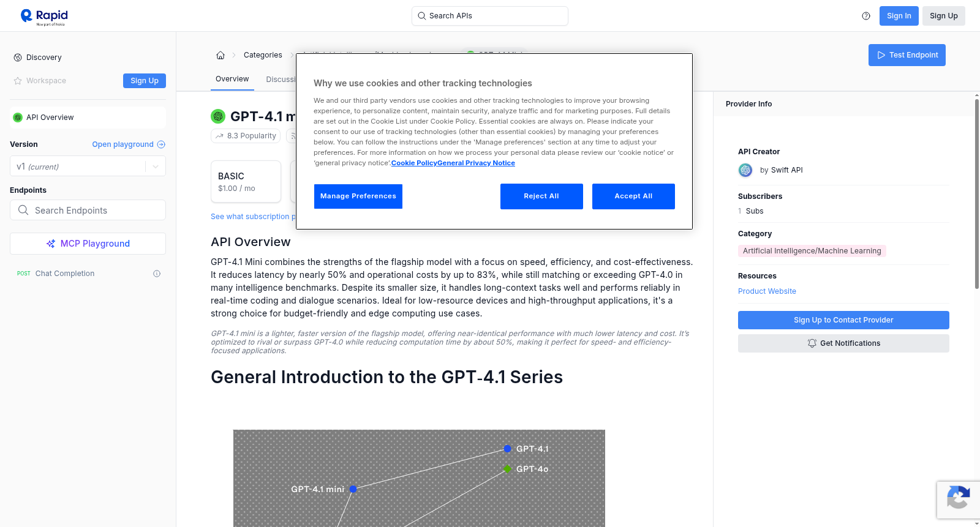Open the v1 (current) version dropdown
Image resolution: width=980 pixels, height=527 pixels.
pos(88,166)
